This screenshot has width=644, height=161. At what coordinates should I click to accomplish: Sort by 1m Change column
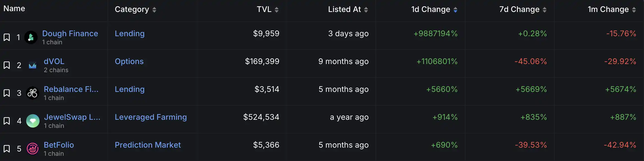[x=634, y=10]
